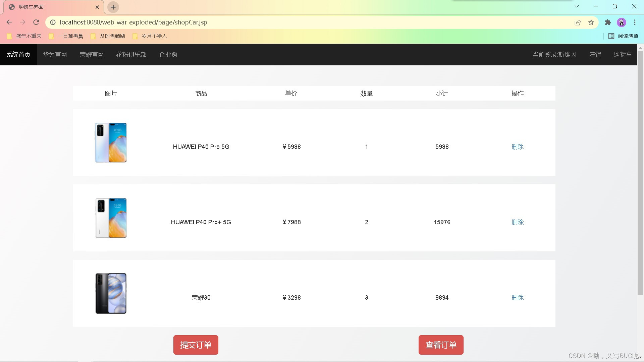Click the 荣耀30 phone thumbnail
Screen dimensions: 644x362
click(x=111, y=293)
